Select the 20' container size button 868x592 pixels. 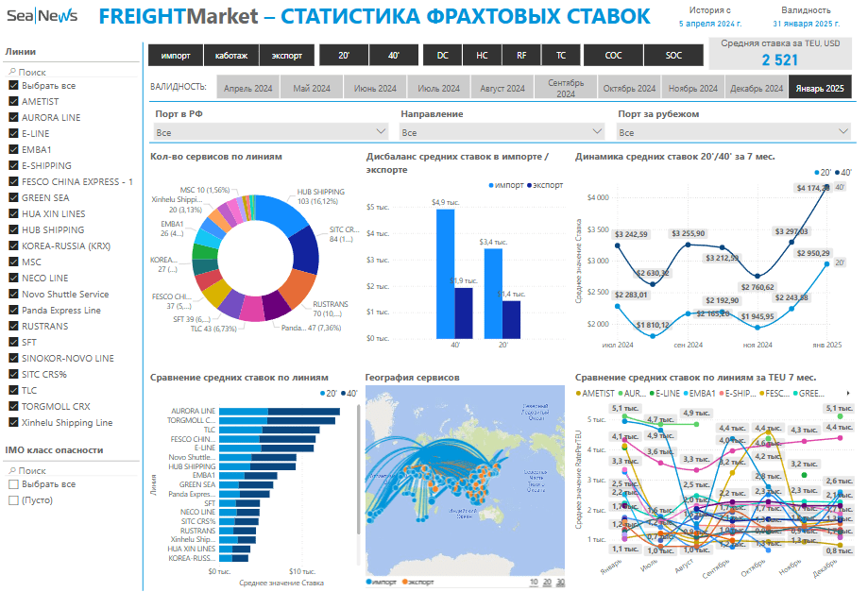tap(344, 56)
